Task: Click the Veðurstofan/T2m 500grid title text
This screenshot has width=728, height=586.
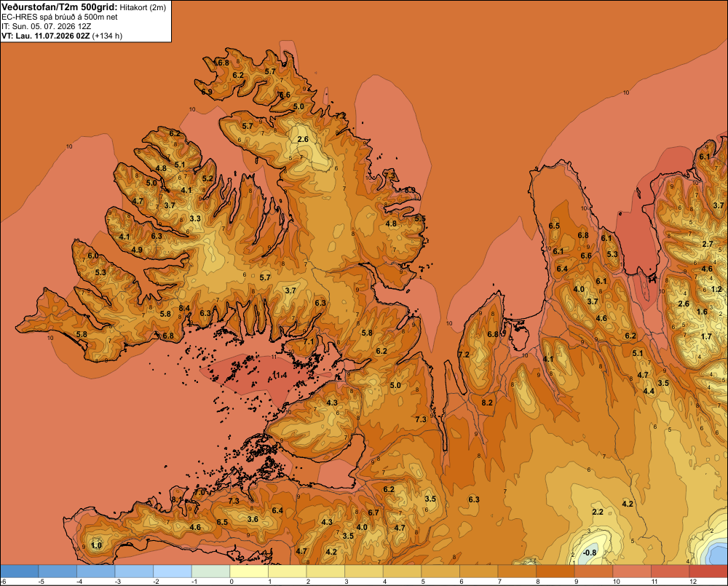Action: click(60, 7)
